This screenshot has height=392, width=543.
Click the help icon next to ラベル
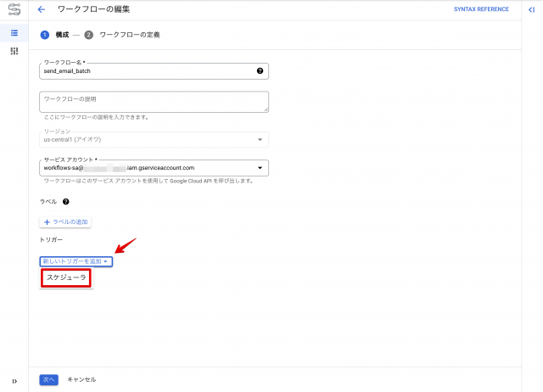coord(66,202)
